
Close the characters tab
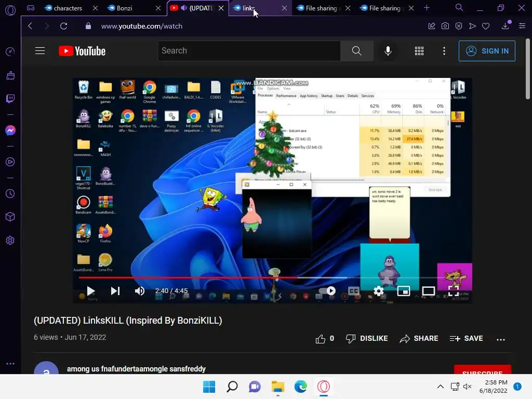point(96,8)
